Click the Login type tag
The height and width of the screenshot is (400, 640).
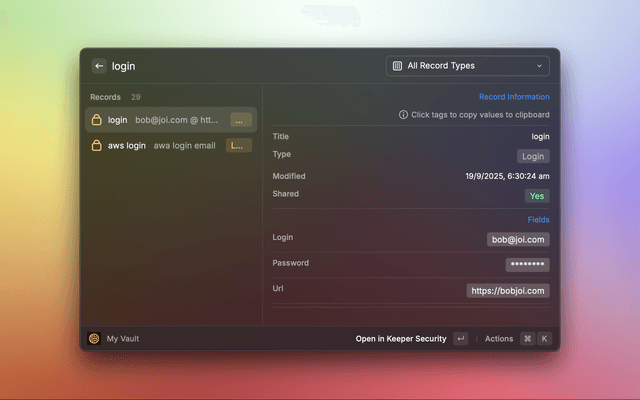pos(533,156)
